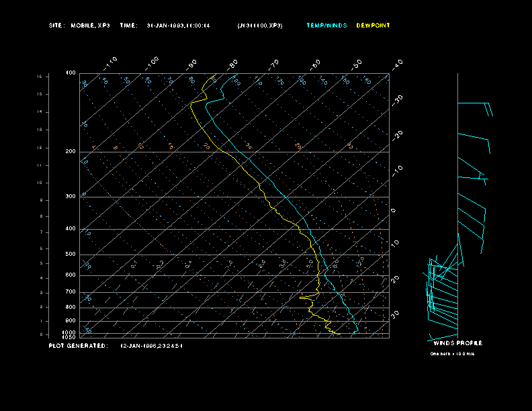
Task: Click the -100 temperature axis label
Action: click(151, 64)
